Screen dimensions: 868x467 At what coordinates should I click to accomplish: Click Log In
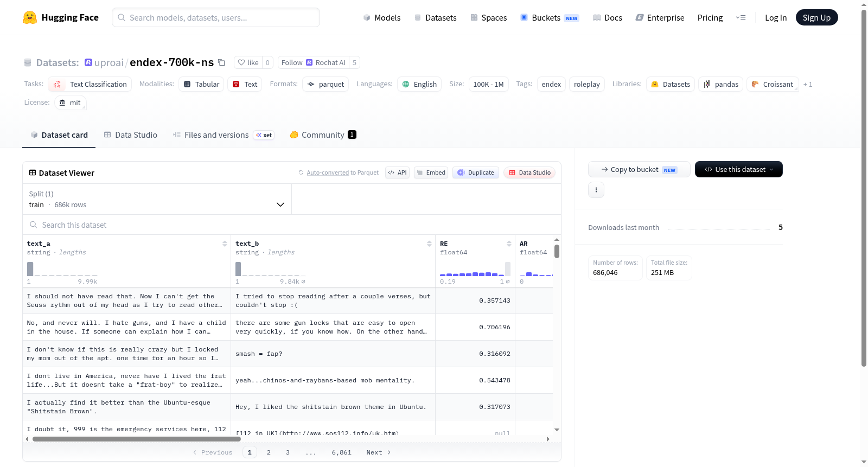776,17
